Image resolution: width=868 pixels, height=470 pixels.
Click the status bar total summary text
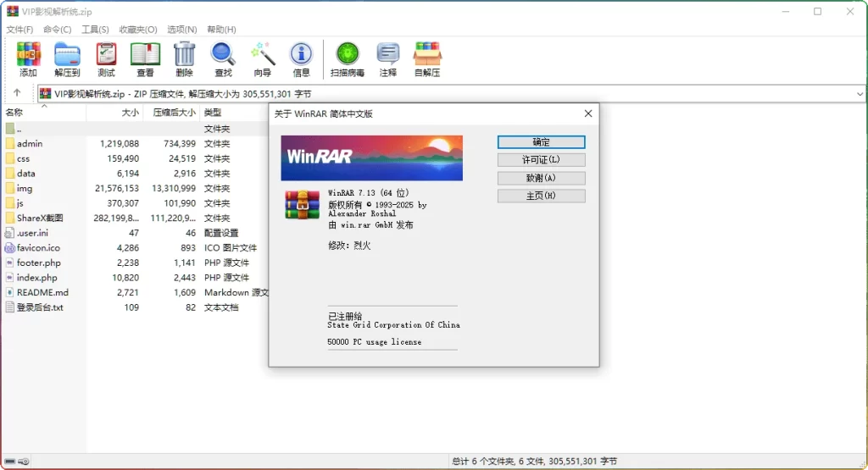coord(534,462)
